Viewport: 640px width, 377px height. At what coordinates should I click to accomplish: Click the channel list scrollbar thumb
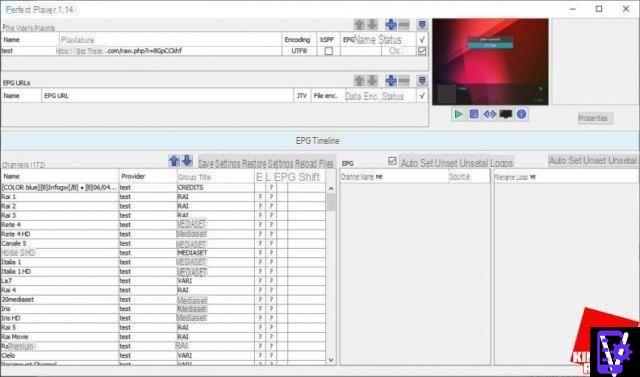tap(331, 202)
